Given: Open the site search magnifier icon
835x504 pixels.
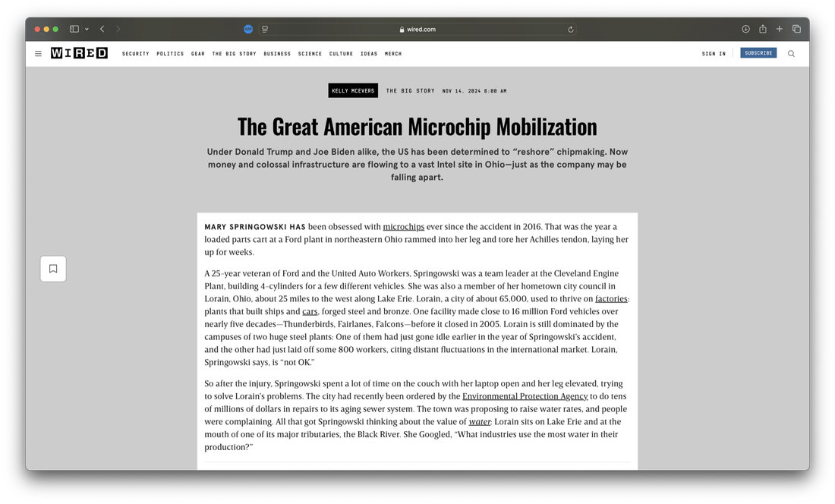Looking at the screenshot, I should [791, 53].
